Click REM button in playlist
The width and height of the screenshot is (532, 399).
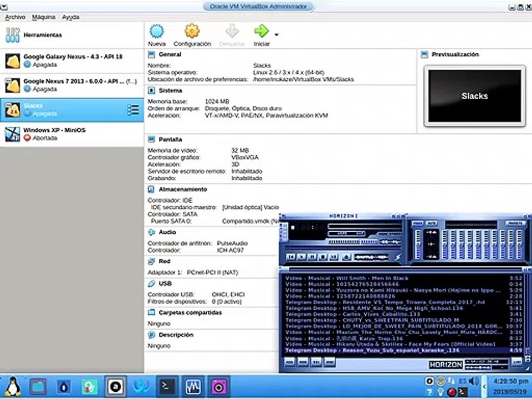(303, 362)
